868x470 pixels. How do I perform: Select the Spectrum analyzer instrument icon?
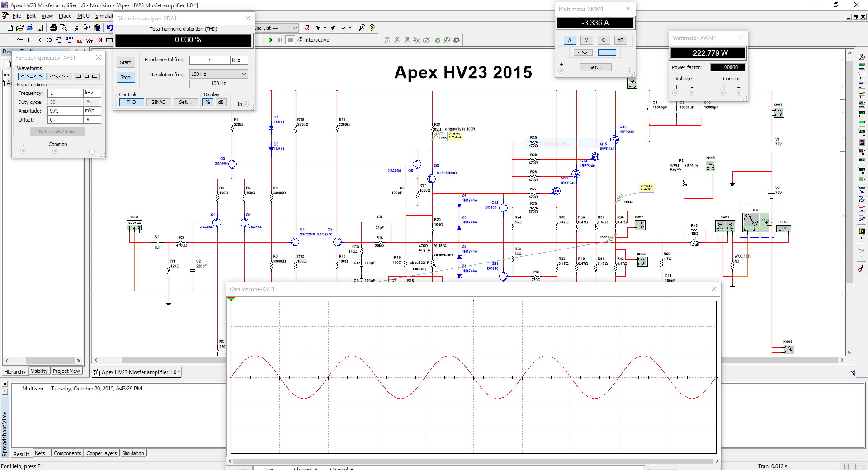(861, 170)
